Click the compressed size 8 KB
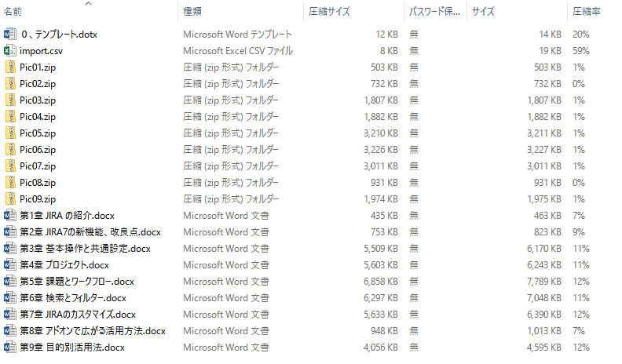622x364 pixels. [389, 51]
